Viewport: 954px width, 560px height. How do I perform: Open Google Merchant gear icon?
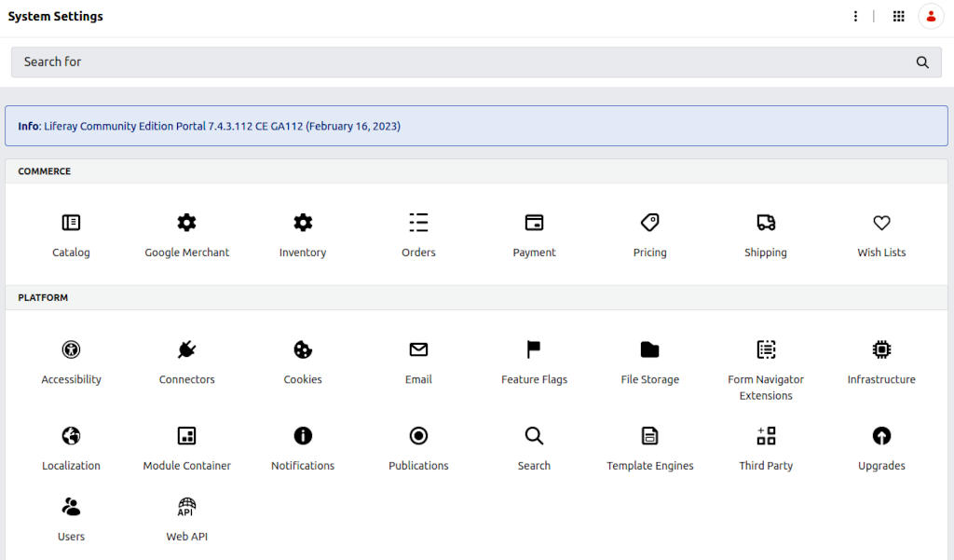186,223
